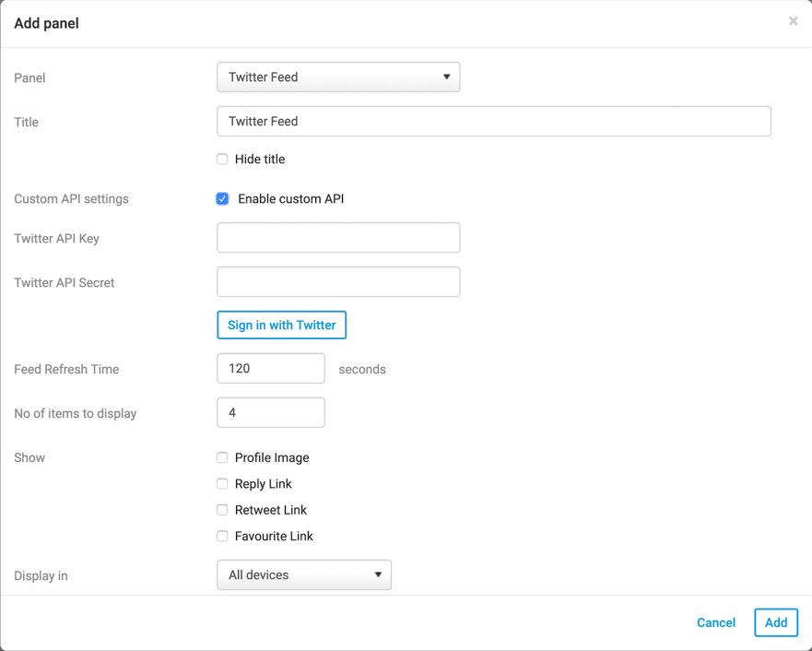Open the Panel type dropdown
The width and height of the screenshot is (812, 651).
point(338,77)
